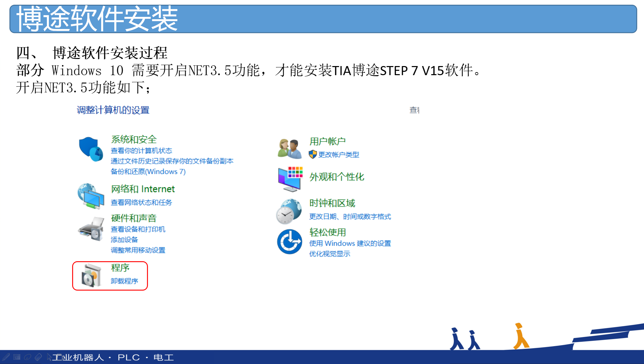Select the pen tool in slideshow toolbar
This screenshot has width=644, height=364.
tap(6, 357)
